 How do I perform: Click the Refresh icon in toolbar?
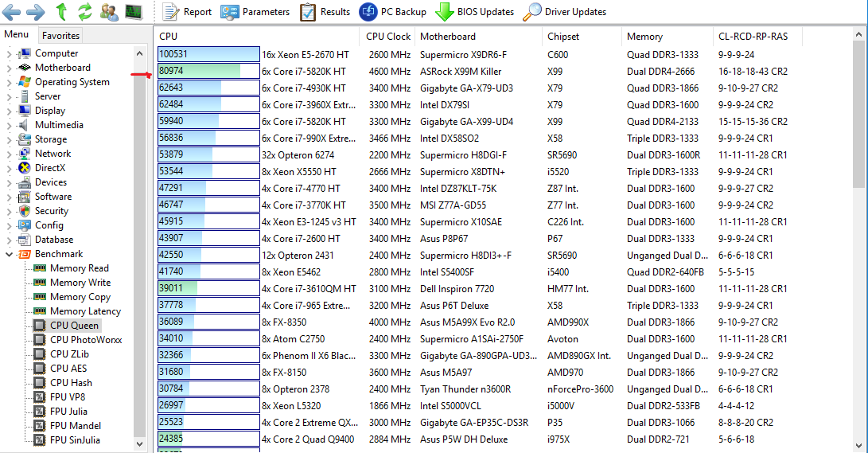(x=84, y=11)
